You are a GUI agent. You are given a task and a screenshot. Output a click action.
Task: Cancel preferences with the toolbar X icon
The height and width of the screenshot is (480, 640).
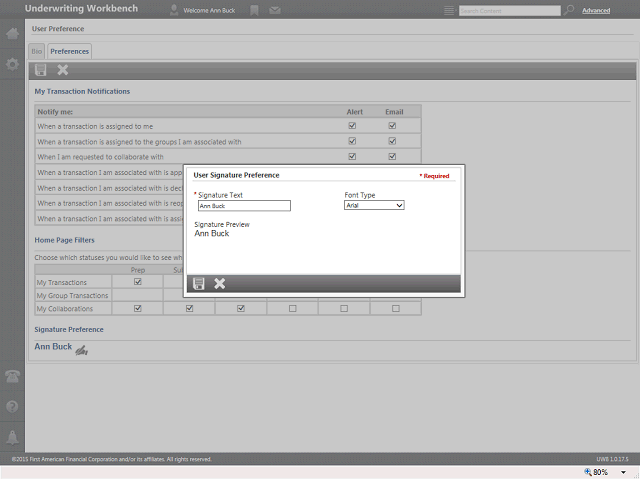point(62,70)
